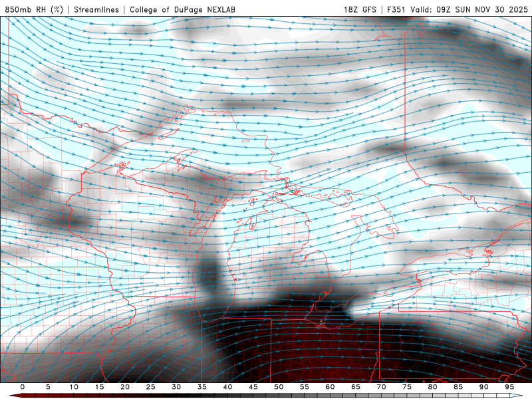Screen dimensions: 532x399
Task: Click the '90' label on the RH scale
Action: [x=483, y=387]
